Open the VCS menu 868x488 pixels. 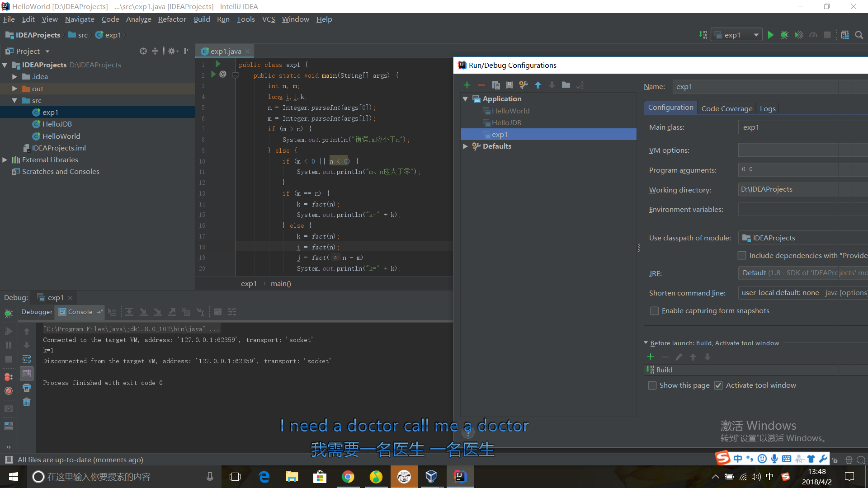pyautogui.click(x=269, y=19)
